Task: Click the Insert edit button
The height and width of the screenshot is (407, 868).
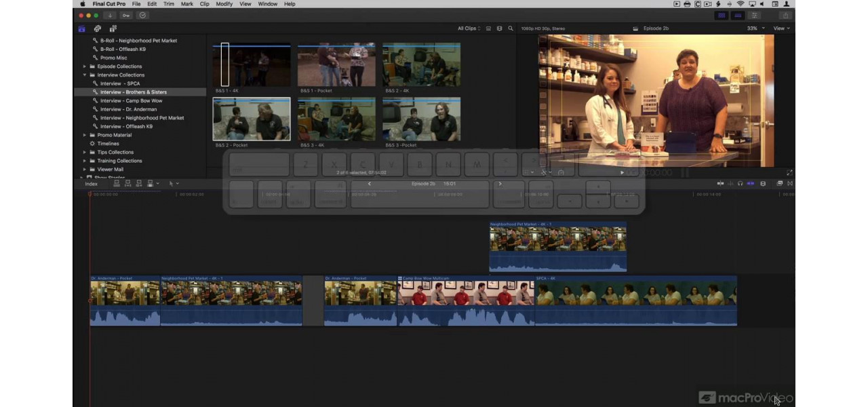Action: (x=127, y=183)
